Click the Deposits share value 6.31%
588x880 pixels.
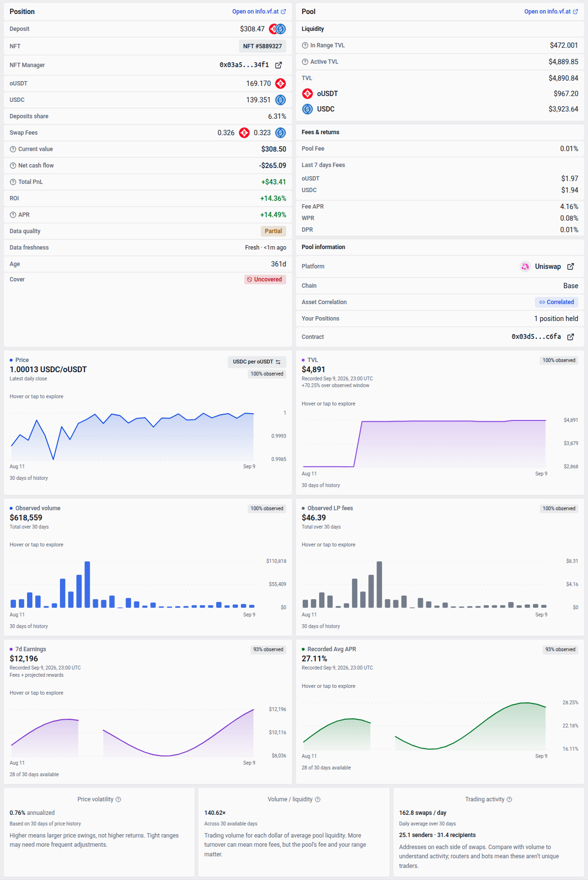277,116
